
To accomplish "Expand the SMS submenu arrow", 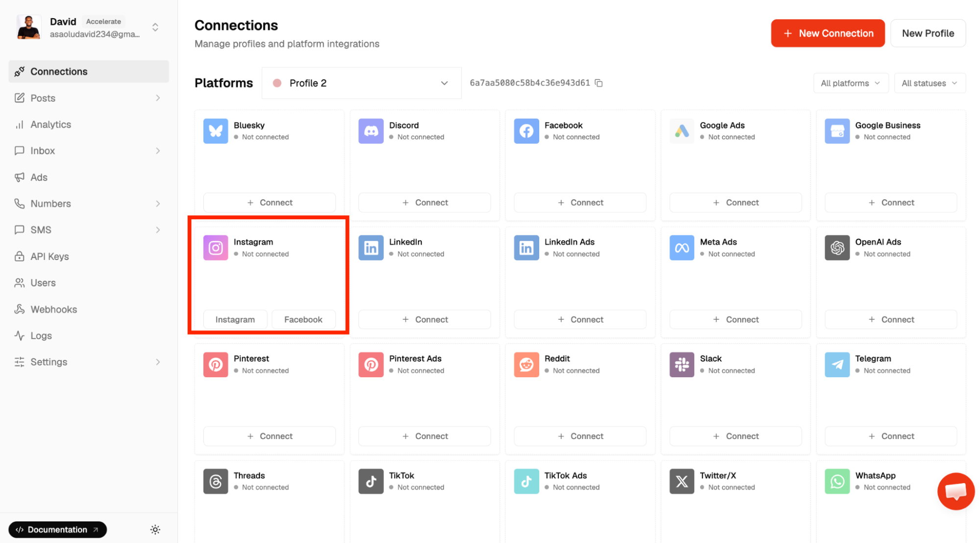I will pyautogui.click(x=158, y=230).
